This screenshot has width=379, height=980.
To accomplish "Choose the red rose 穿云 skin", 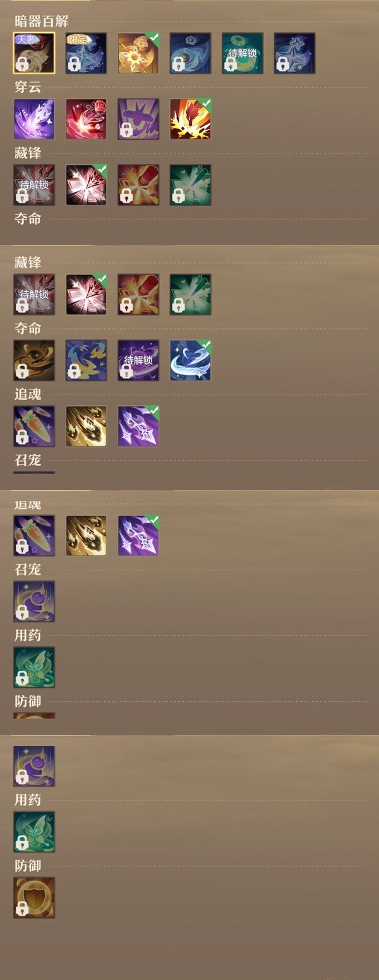I will point(86,119).
